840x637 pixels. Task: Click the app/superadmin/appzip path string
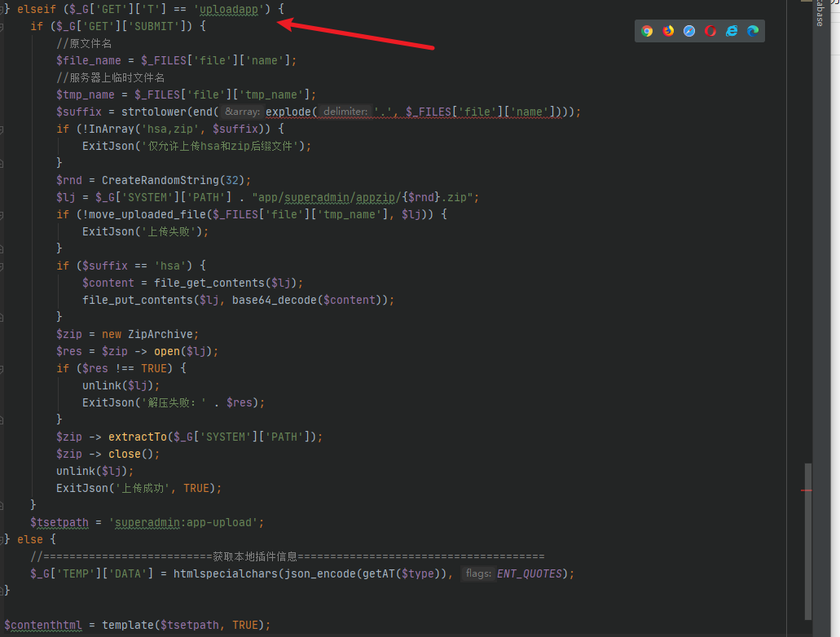(362, 198)
